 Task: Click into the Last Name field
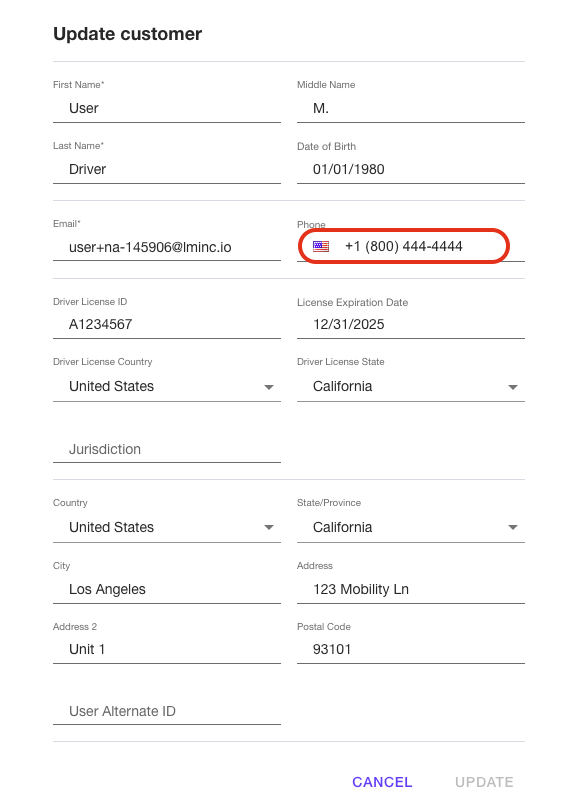(167, 170)
